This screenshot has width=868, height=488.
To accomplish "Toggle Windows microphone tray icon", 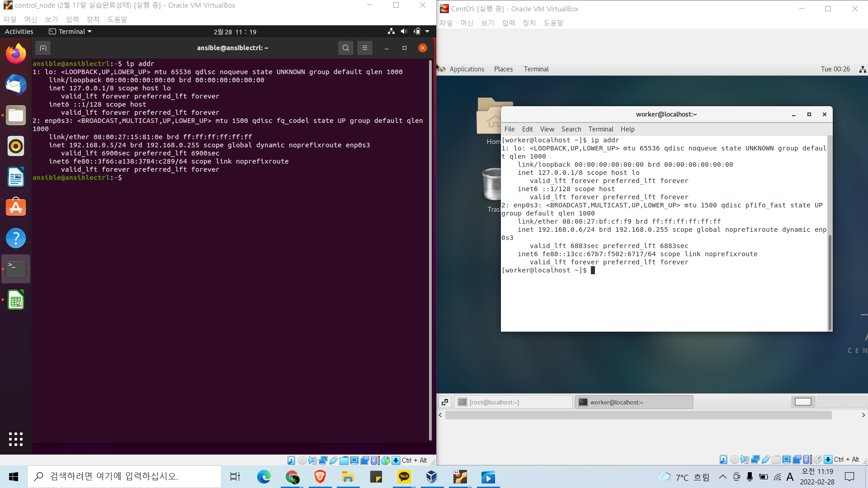I will point(750,477).
